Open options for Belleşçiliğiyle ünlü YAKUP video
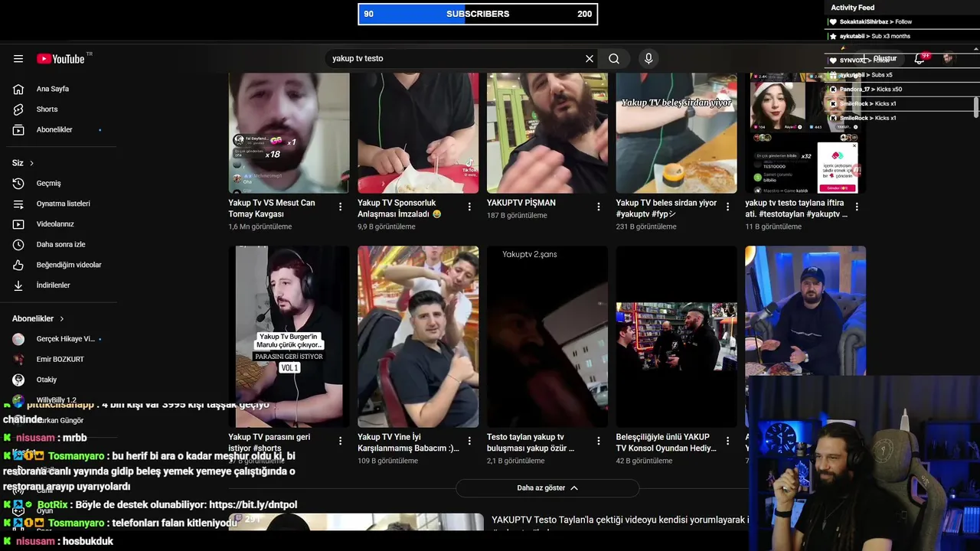980x551 pixels. (x=728, y=441)
